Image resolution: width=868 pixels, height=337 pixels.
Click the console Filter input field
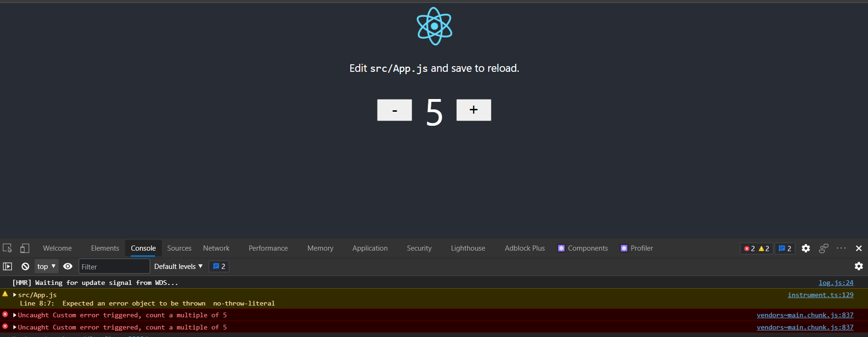pyautogui.click(x=114, y=267)
